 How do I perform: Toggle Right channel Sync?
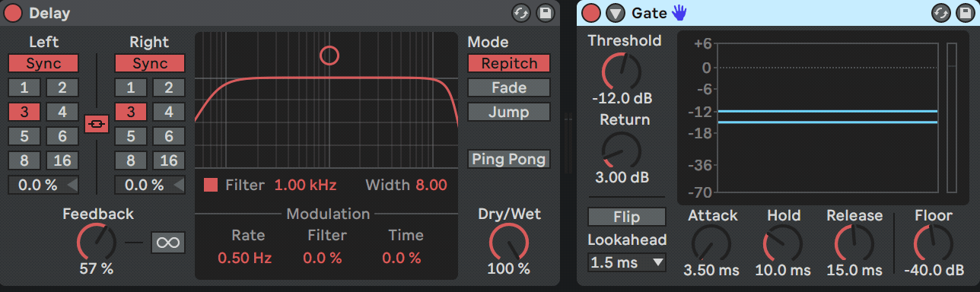coord(150,63)
